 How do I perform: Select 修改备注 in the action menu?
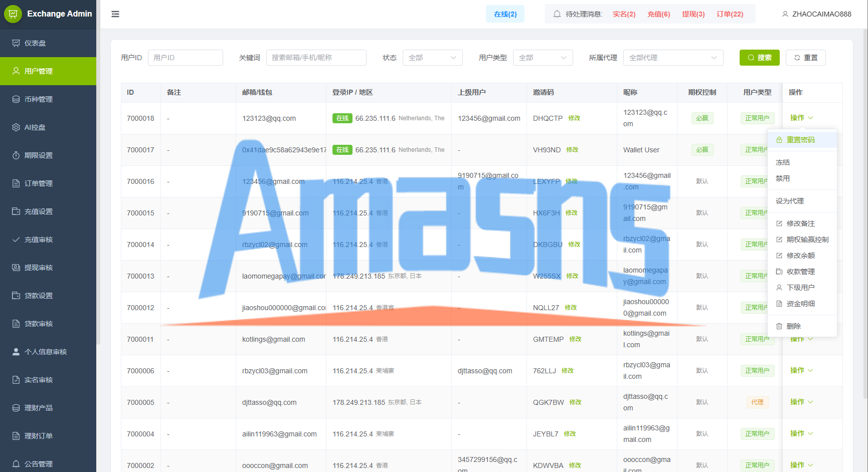802,223
